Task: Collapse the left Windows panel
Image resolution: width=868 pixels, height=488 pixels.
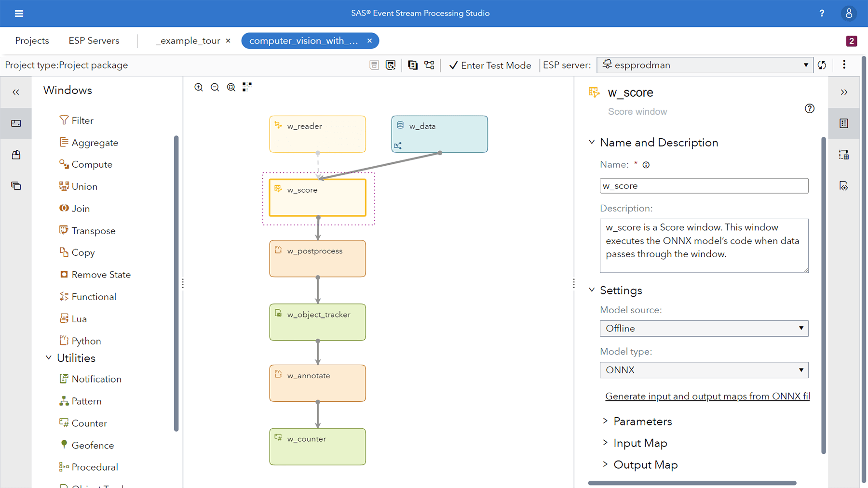Action: pos(16,92)
